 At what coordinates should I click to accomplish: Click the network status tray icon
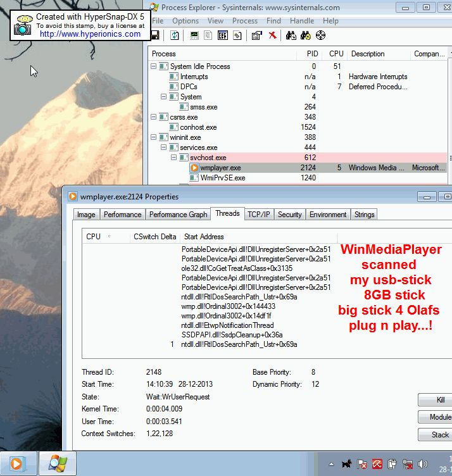(408, 464)
